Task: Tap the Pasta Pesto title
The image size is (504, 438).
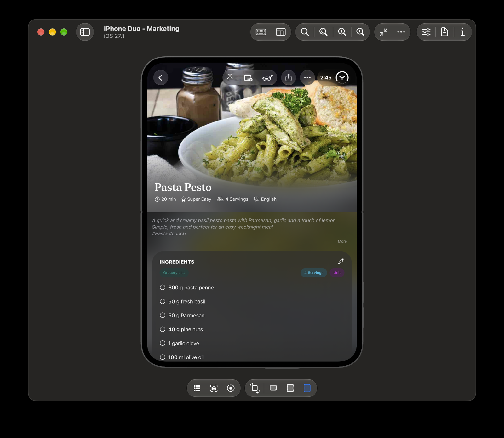Action: (183, 187)
